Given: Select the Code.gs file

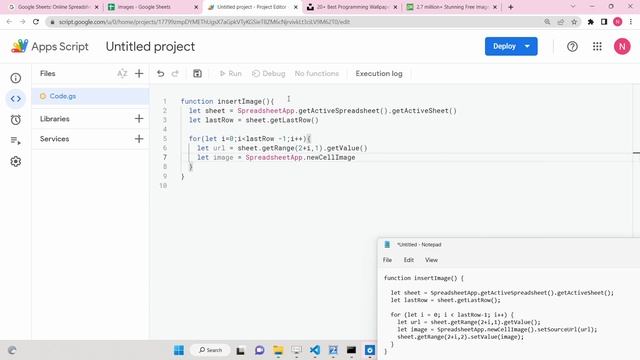Looking at the screenshot, I should point(90,96).
